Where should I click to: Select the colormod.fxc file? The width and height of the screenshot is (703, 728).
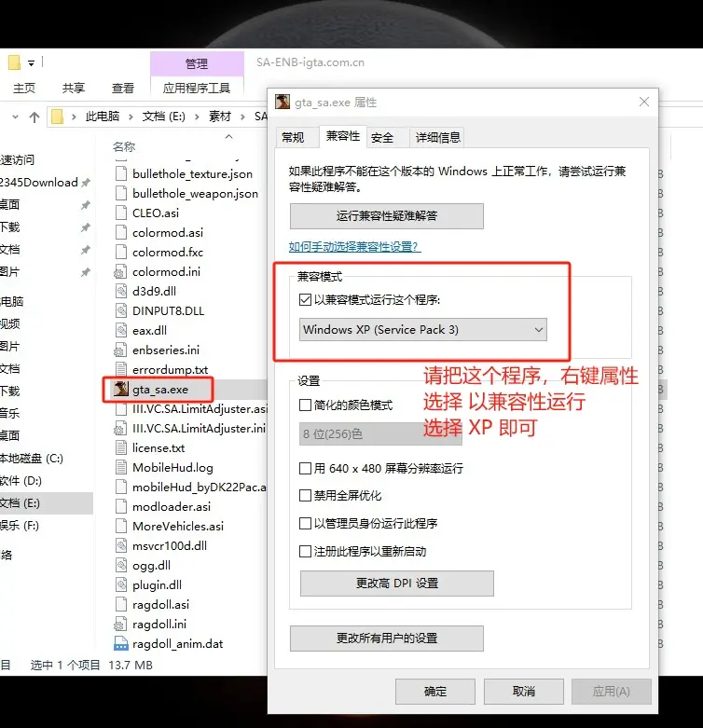[x=168, y=252]
